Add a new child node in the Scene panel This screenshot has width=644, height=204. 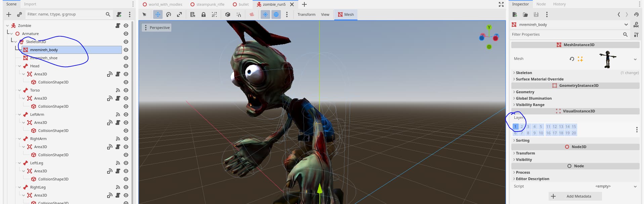9,14
